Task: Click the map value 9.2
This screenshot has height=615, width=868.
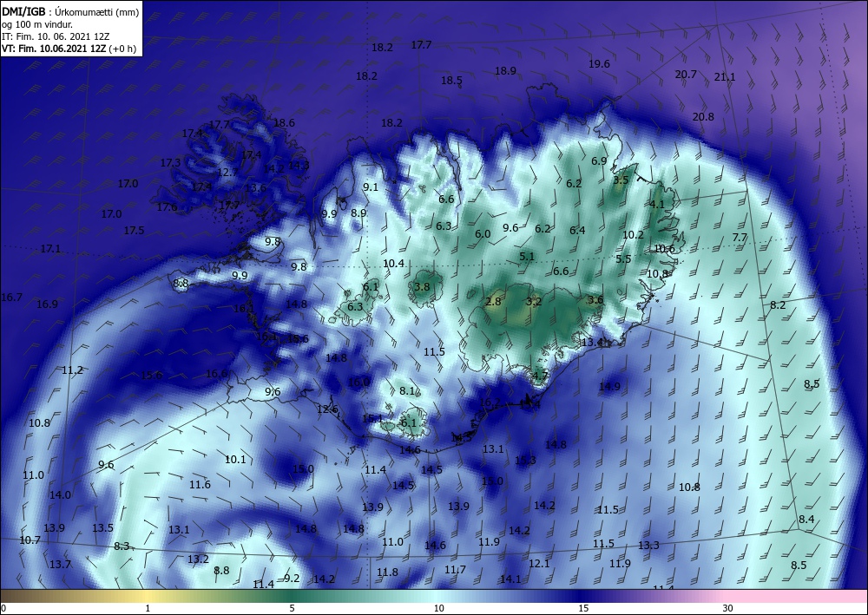Action: (x=292, y=579)
